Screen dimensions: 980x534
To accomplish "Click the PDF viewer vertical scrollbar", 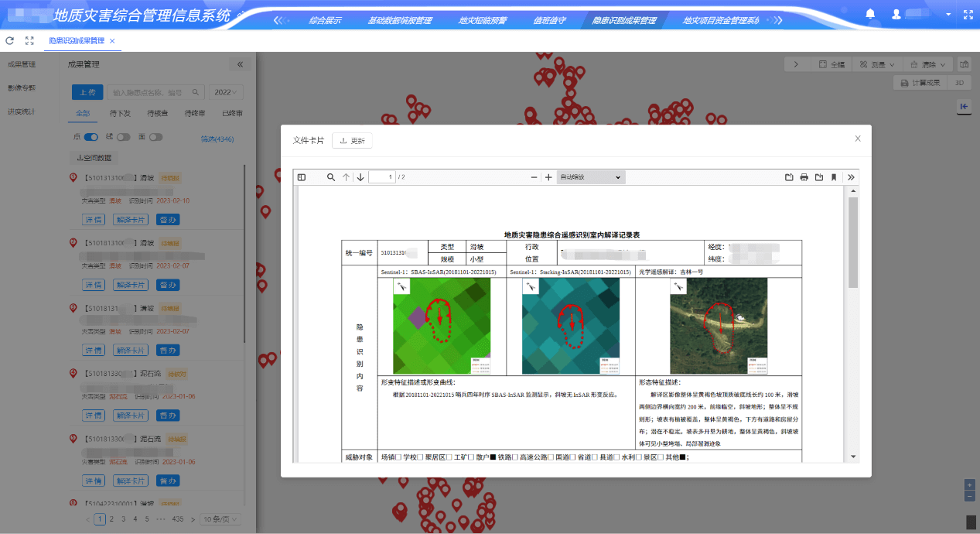I will coord(853,242).
